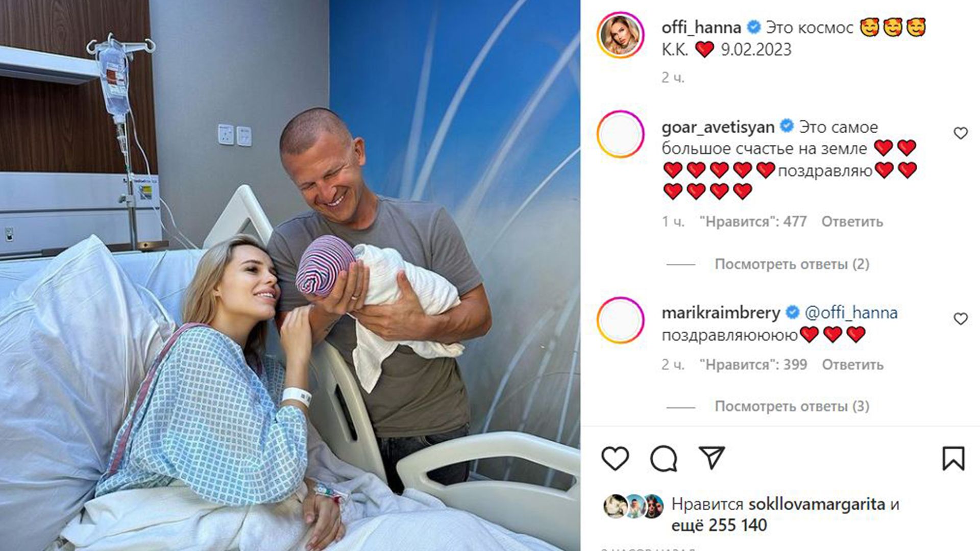This screenshot has height=551, width=980.
Task: View the 255 140 other likes
Action: coord(719,525)
